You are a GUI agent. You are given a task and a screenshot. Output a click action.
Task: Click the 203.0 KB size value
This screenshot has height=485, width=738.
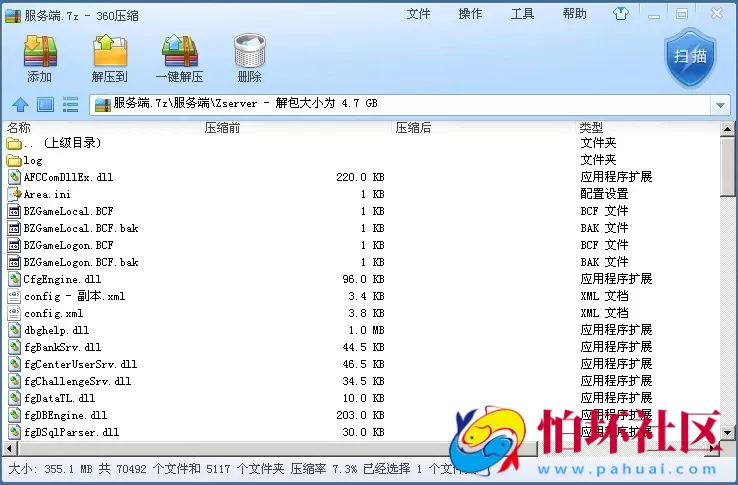(360, 415)
